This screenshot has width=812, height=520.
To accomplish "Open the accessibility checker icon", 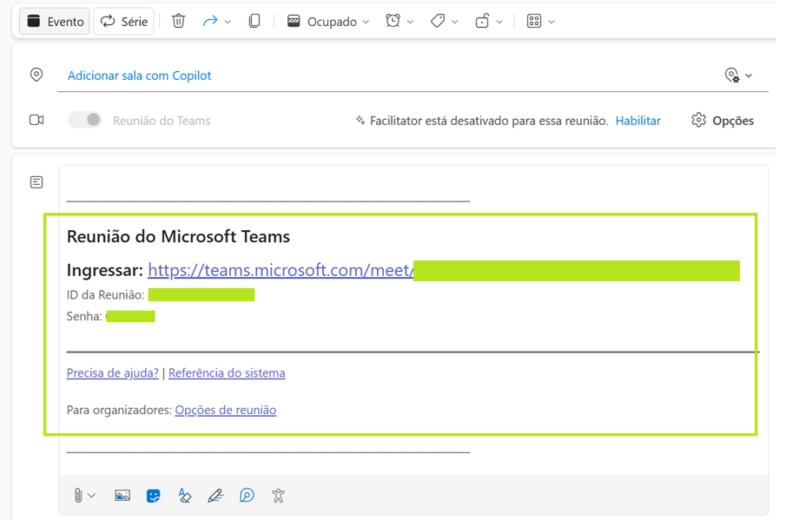I will (278, 496).
